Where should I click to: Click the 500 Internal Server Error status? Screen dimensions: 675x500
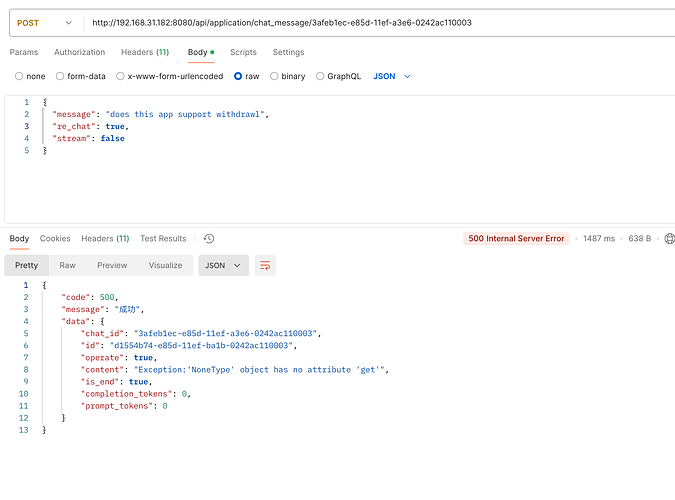pos(516,239)
